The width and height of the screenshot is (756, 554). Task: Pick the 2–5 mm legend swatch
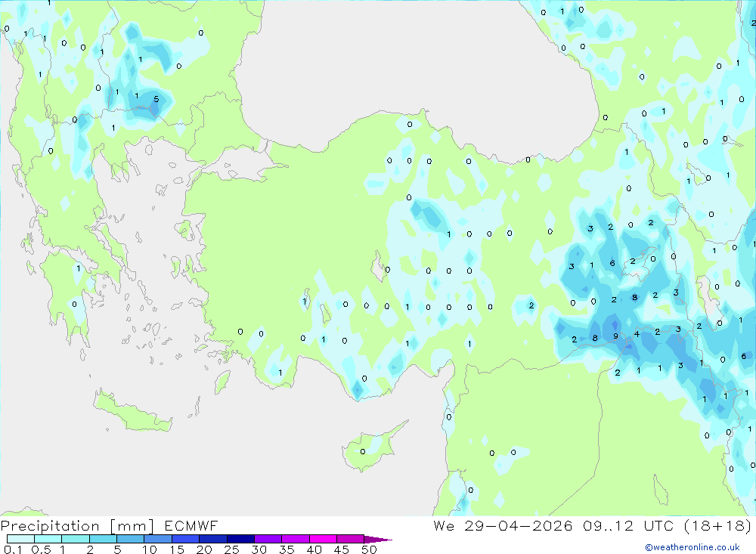point(103,539)
